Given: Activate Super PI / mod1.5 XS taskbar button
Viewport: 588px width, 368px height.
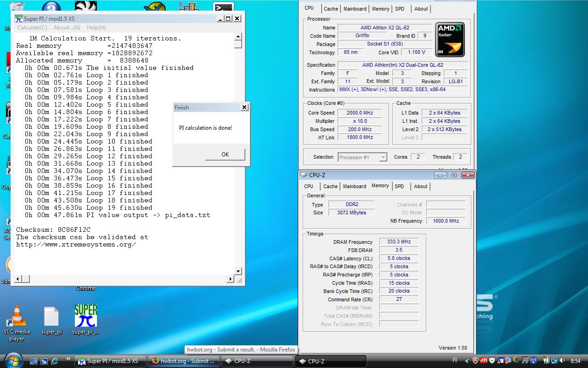Looking at the screenshot, I should pos(110,361).
